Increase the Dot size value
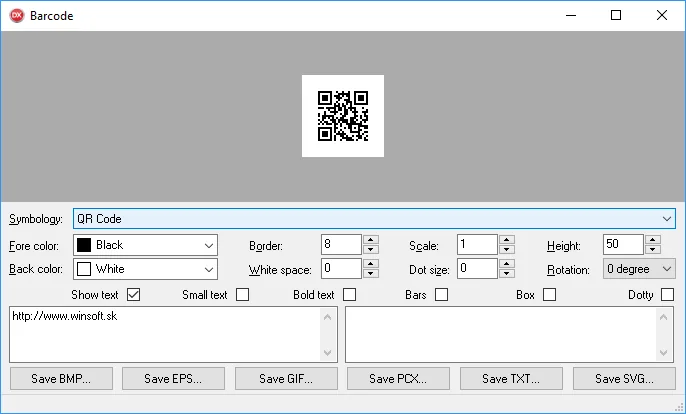686x414 pixels. [507, 263]
